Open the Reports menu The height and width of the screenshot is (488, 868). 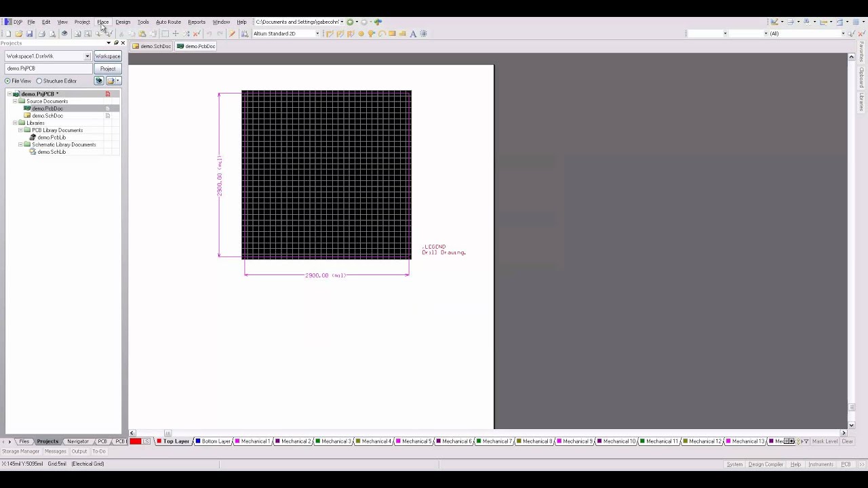coord(197,22)
